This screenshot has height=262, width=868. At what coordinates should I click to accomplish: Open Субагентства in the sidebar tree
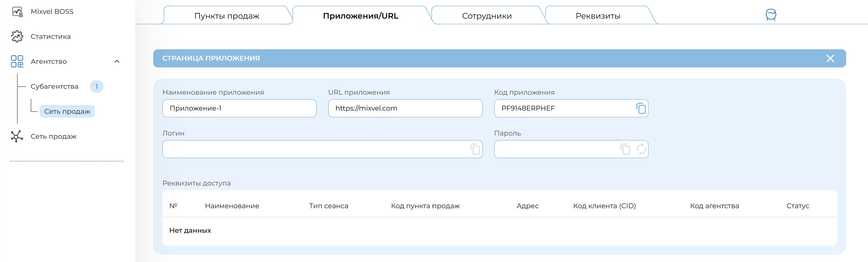(55, 87)
